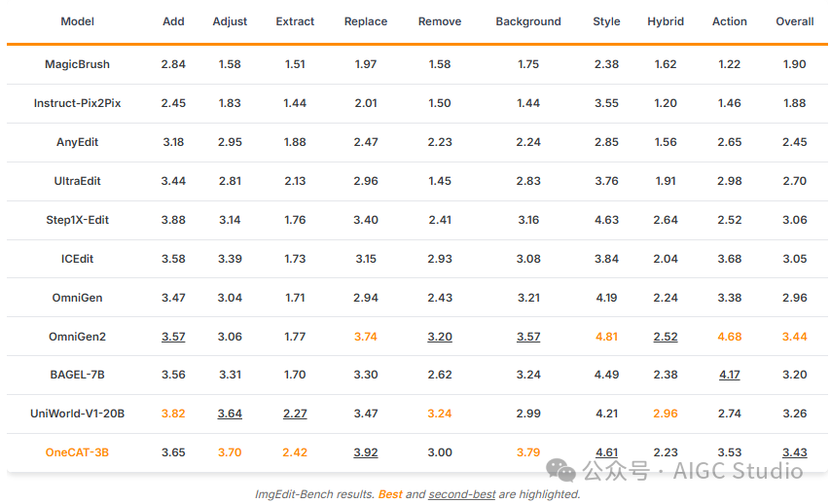Select the orange OneCAT-3B model name
Screen dimensions: 830x504
click(77, 452)
